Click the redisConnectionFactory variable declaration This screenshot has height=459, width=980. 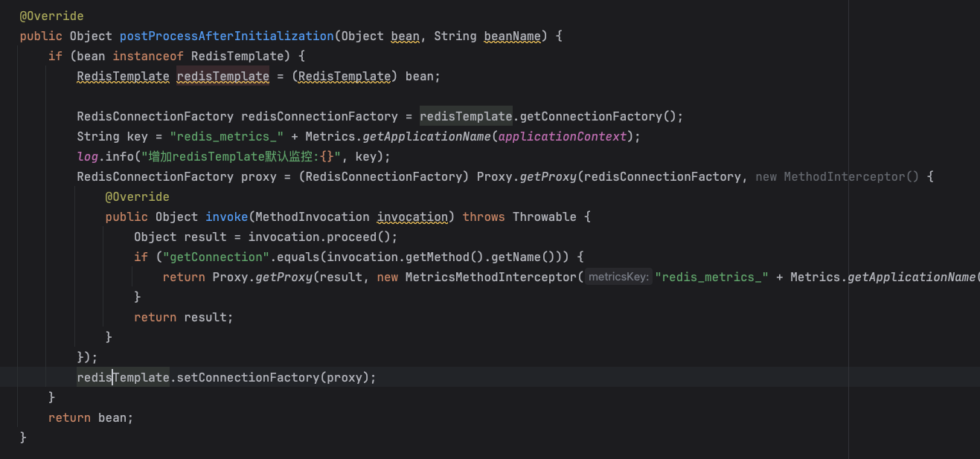coord(319,116)
